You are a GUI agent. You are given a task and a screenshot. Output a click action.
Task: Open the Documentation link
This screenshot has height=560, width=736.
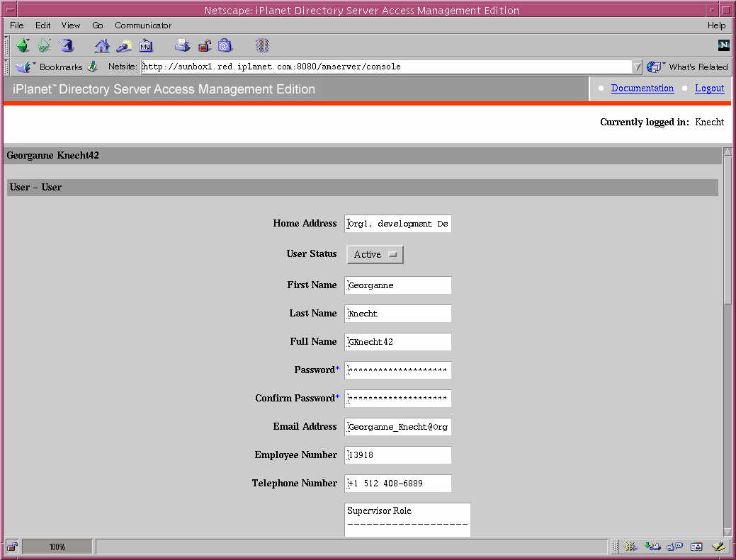pyautogui.click(x=642, y=88)
